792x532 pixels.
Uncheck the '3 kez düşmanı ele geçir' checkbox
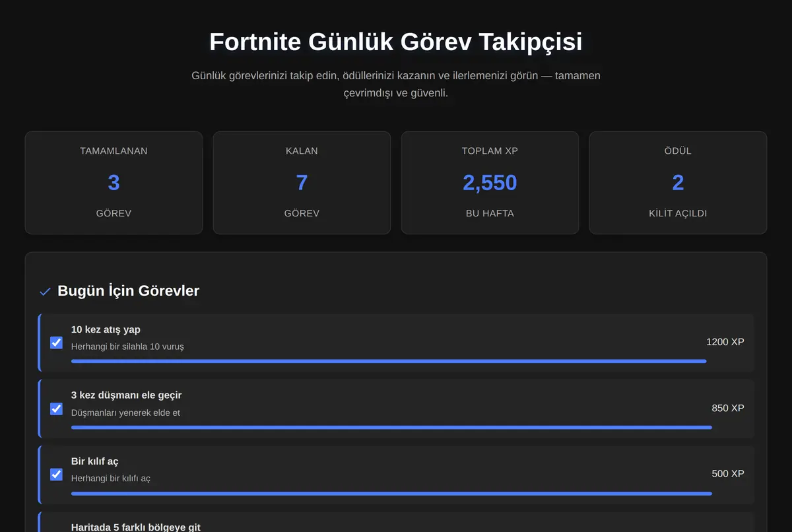point(56,409)
